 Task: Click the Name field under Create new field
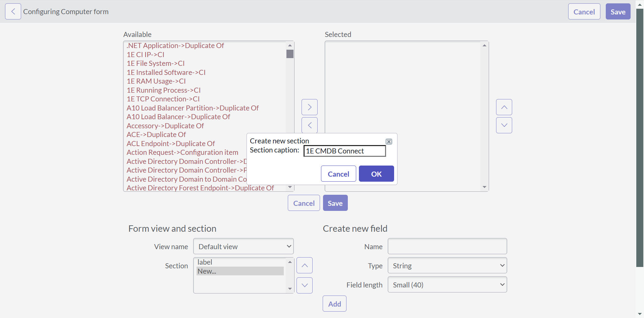click(x=447, y=246)
